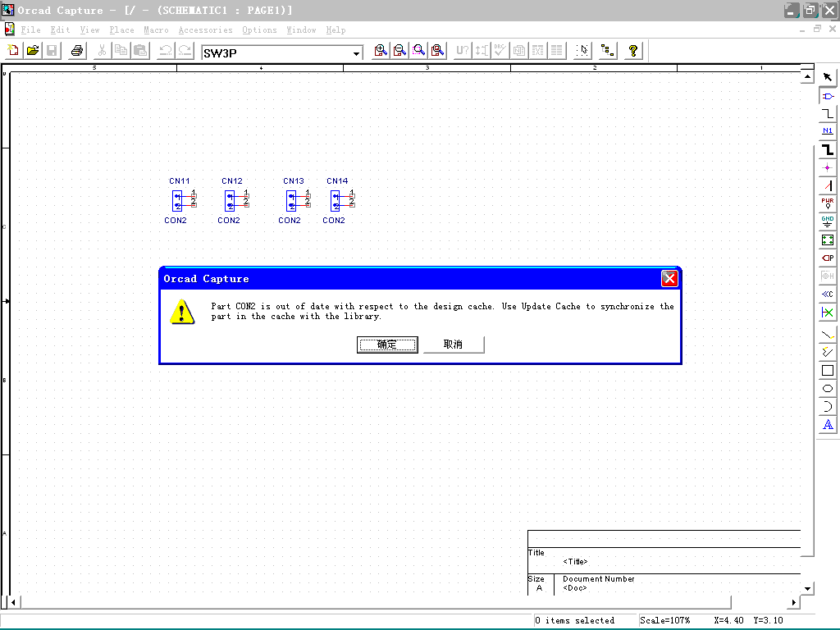
Task: Select the Place Ground GND tool
Action: pyautogui.click(x=828, y=221)
